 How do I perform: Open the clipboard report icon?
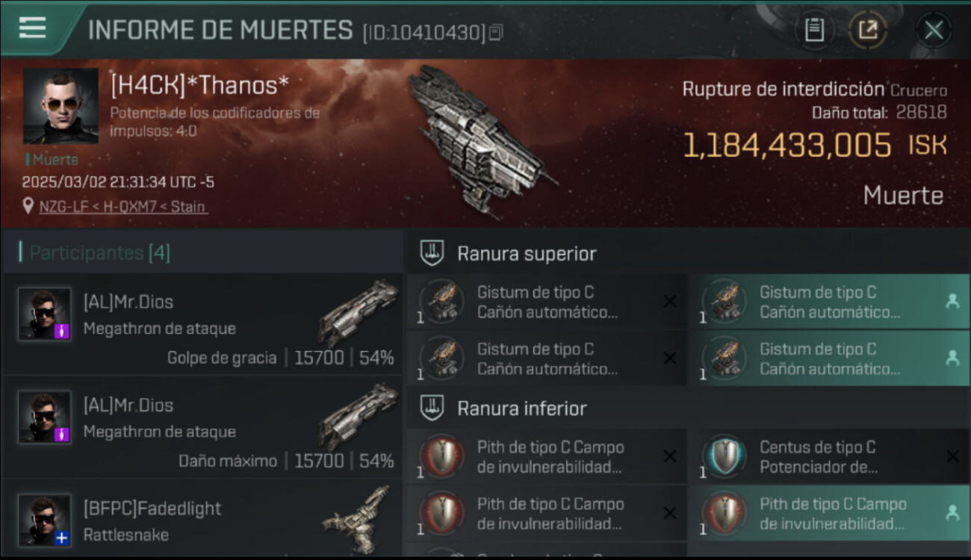[x=814, y=30]
